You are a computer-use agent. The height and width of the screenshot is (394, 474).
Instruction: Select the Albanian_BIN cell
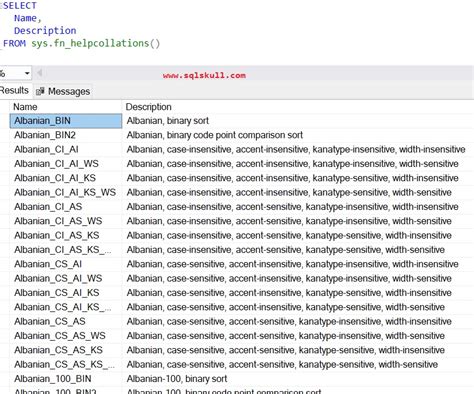coord(66,121)
